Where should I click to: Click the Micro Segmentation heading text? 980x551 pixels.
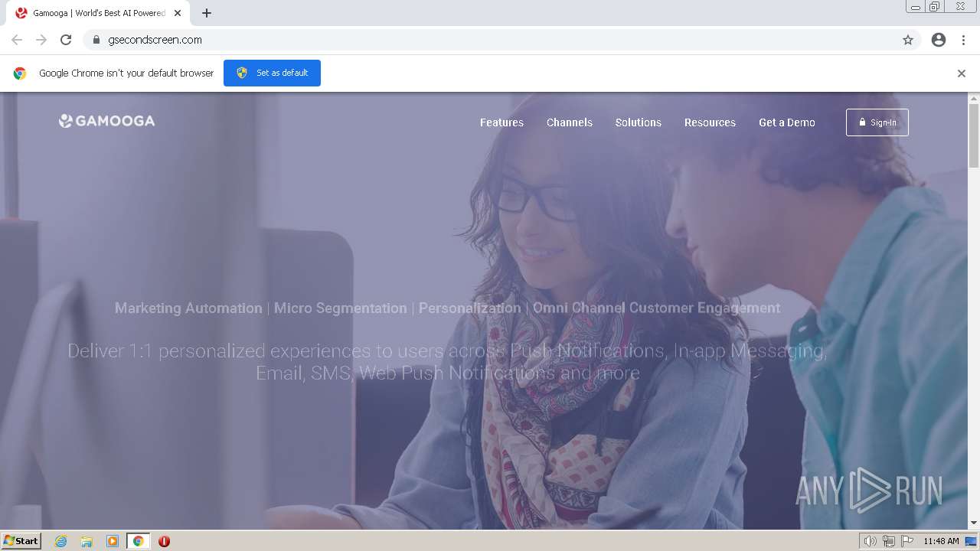(x=341, y=308)
